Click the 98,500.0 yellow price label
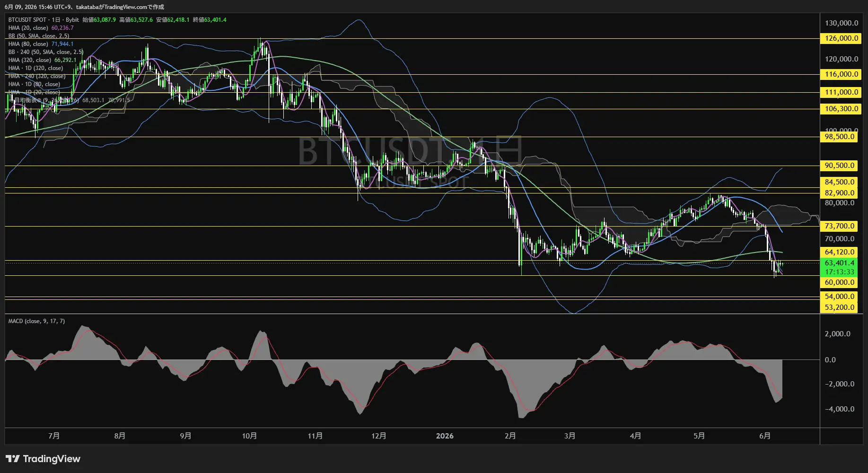 pos(840,137)
